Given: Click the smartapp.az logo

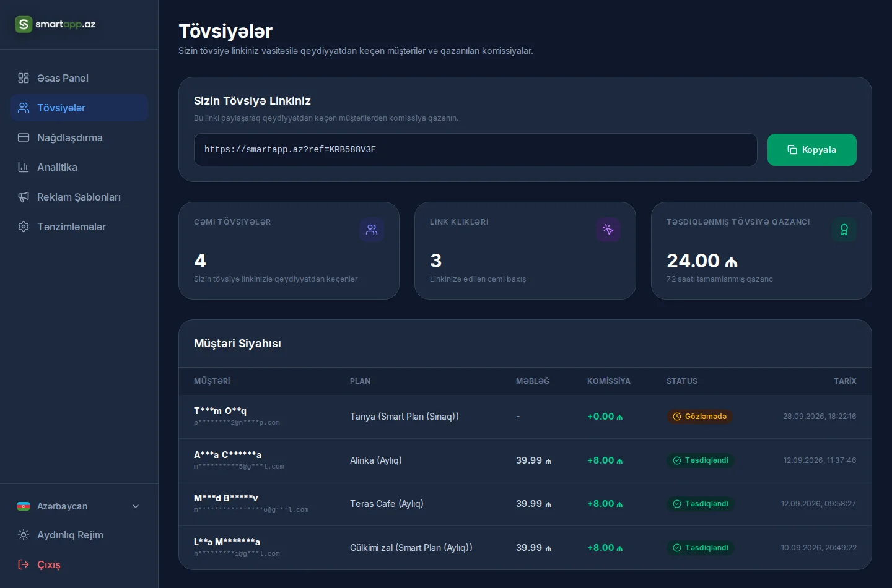Looking at the screenshot, I should [x=56, y=24].
